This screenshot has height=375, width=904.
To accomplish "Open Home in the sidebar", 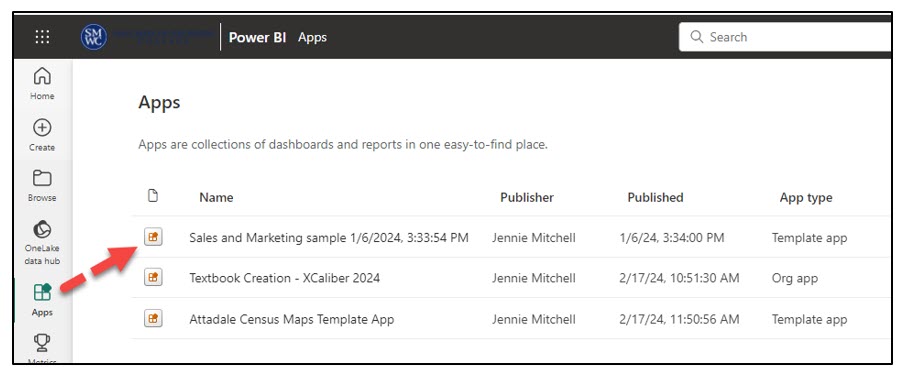I will pyautogui.click(x=42, y=84).
